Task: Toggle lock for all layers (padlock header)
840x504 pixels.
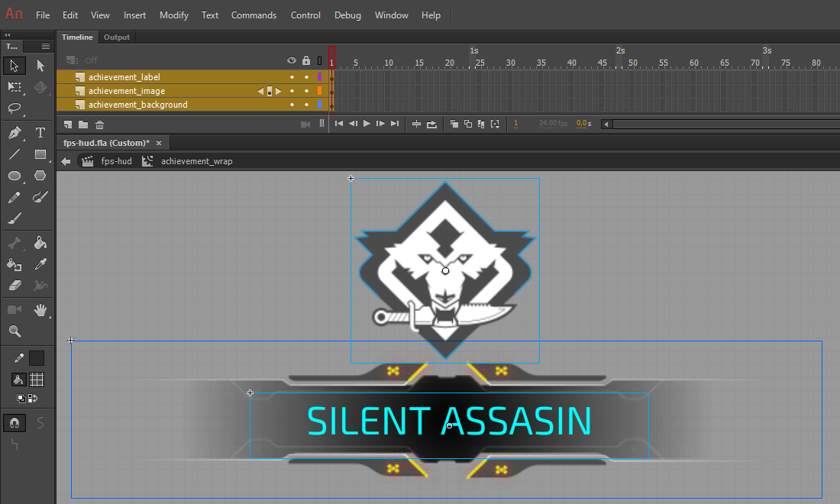Action: [306, 60]
